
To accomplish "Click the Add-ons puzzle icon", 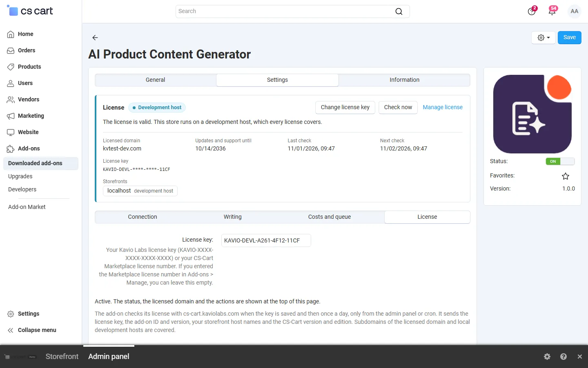I will point(11,149).
